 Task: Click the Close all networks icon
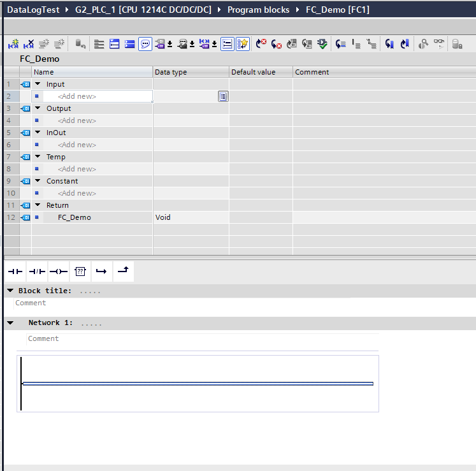129,44
